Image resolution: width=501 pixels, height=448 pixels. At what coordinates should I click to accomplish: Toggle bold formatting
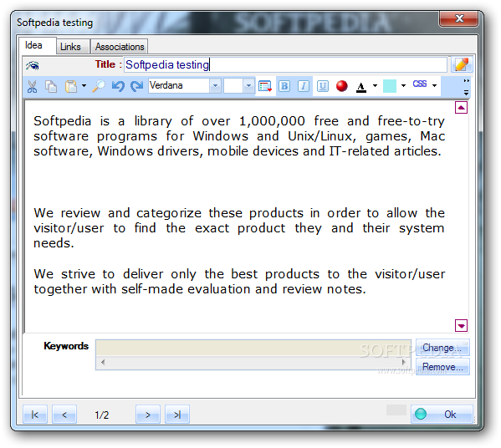coord(284,86)
